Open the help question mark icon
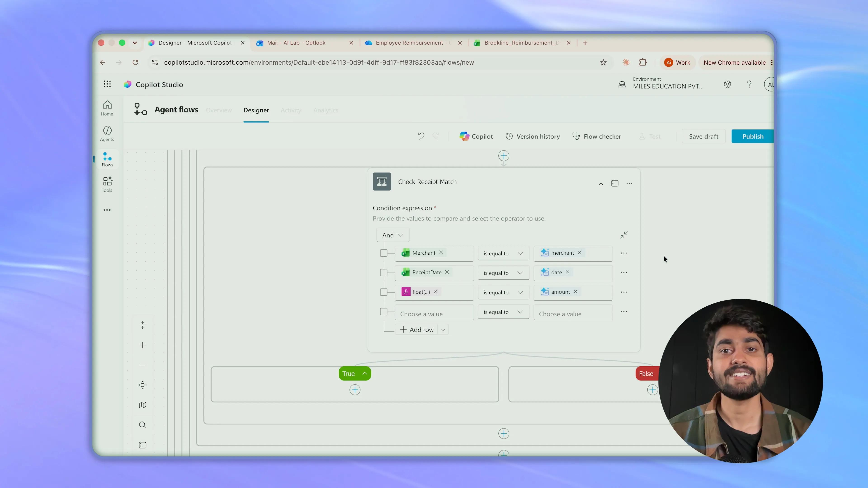The image size is (868, 488). point(749,84)
